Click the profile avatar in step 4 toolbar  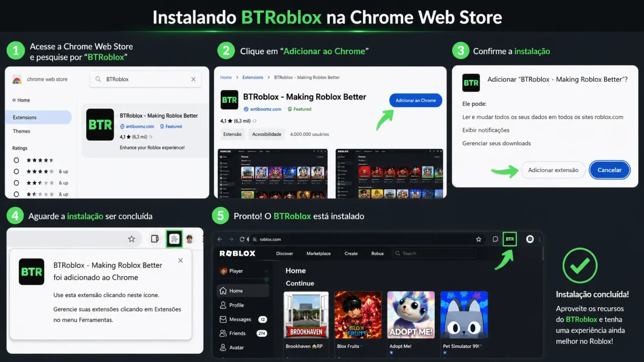[x=190, y=239]
